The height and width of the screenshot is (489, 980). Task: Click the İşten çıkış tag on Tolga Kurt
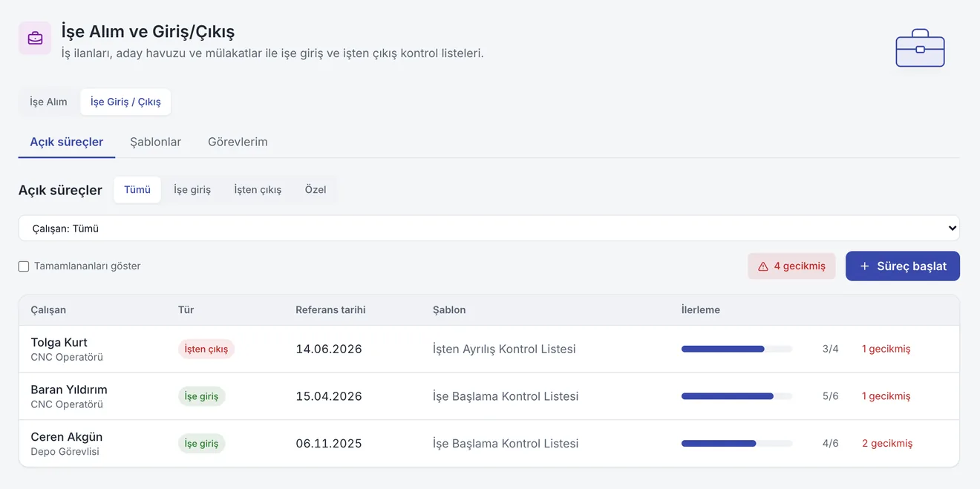(206, 349)
